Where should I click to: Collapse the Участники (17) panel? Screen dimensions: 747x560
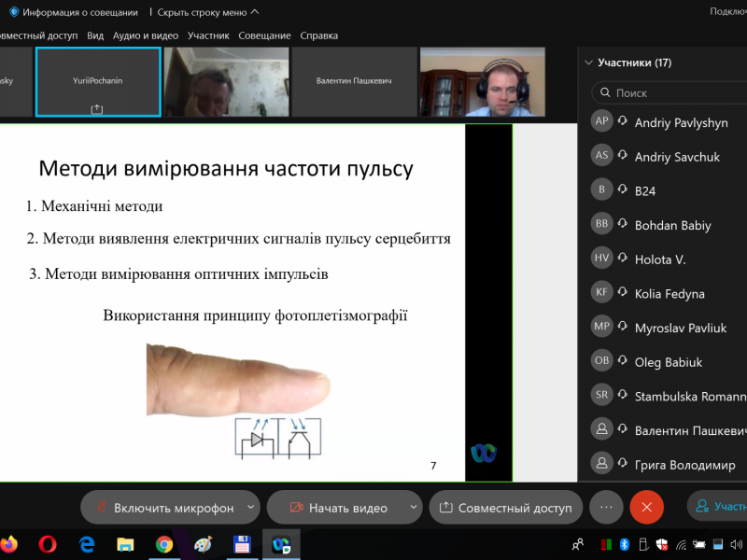tap(588, 63)
